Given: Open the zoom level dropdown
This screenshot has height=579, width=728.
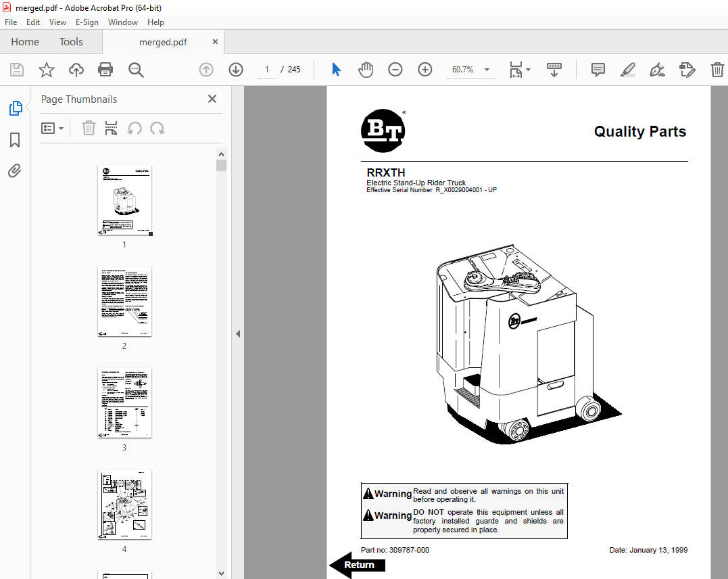Looking at the screenshot, I should [487, 70].
